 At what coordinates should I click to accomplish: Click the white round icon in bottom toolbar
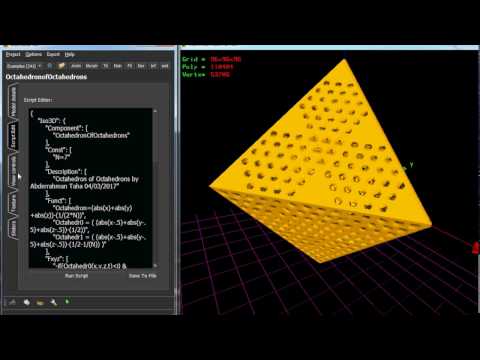click(x=27, y=302)
